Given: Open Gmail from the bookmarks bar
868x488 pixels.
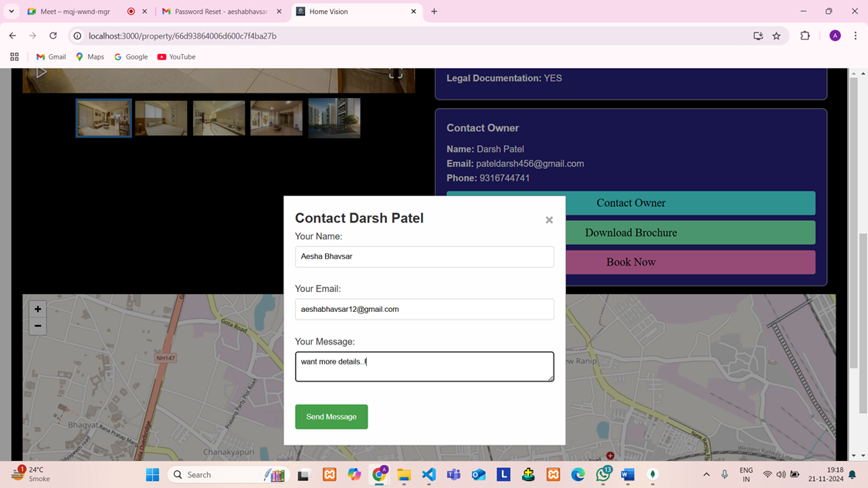Looking at the screenshot, I should pos(50,56).
